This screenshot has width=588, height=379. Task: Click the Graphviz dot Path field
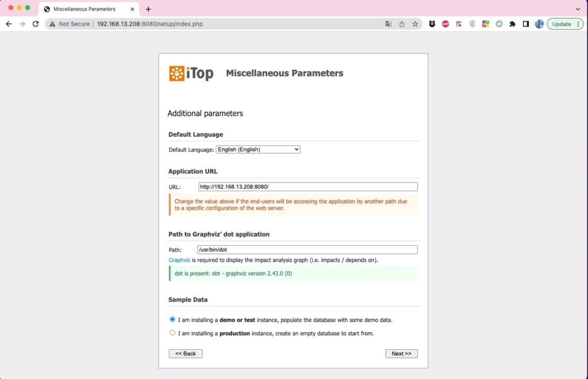tap(307, 250)
